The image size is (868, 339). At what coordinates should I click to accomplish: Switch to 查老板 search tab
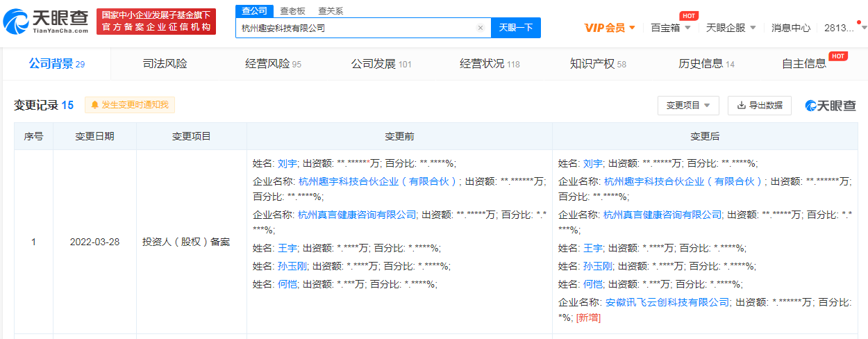pyautogui.click(x=292, y=11)
